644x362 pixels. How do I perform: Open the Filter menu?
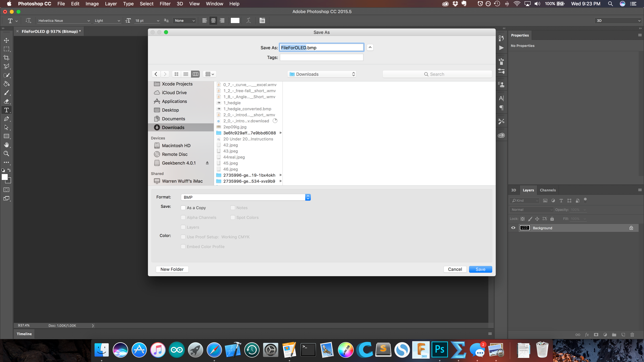165,4
